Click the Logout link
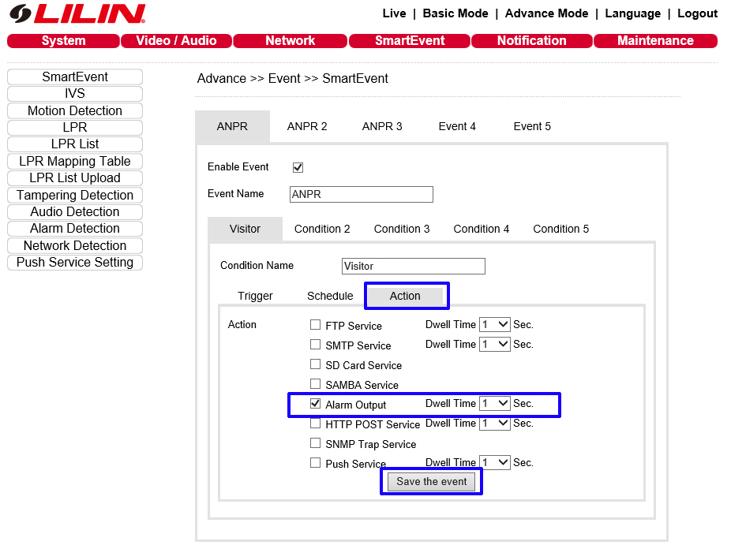The height and width of the screenshot is (560, 731). point(697,13)
